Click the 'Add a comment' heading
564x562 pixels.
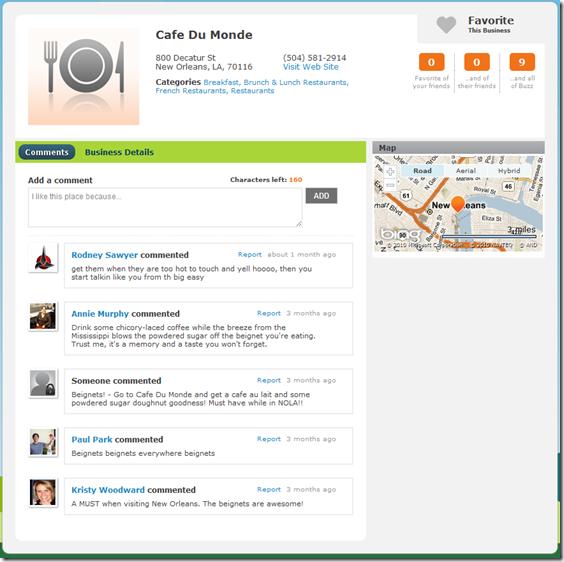point(60,180)
